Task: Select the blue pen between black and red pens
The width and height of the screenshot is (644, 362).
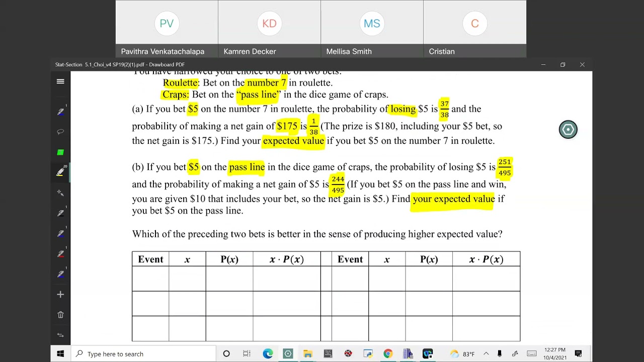Action: point(60,234)
